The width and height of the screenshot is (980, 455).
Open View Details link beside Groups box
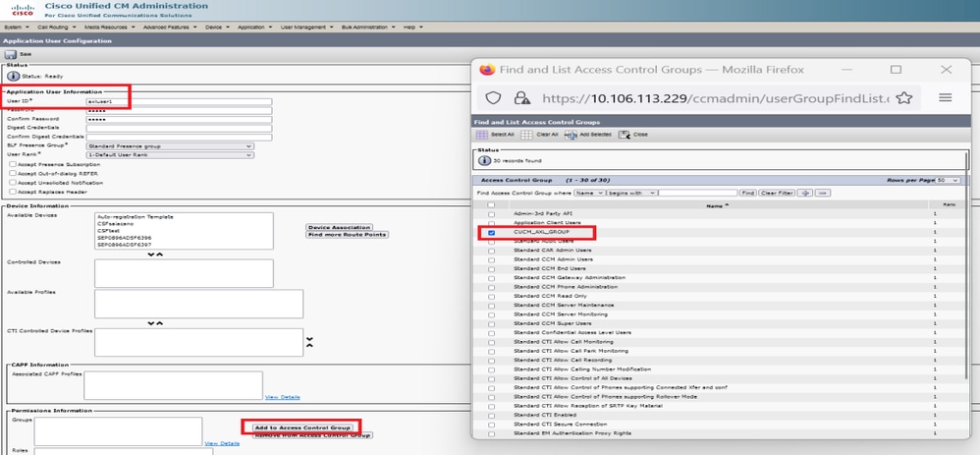(222, 443)
